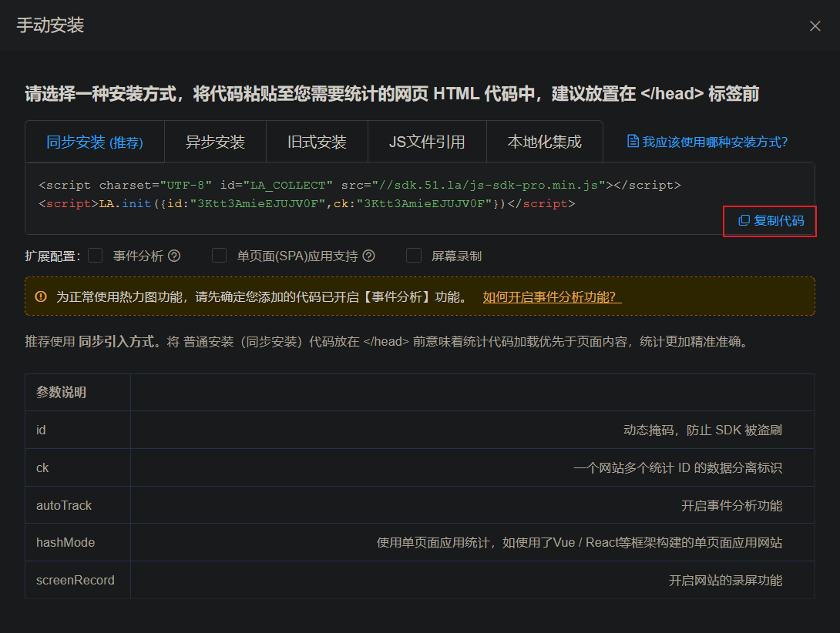Select the 同步安装 (推荐) tab
840x633 pixels.
point(95,142)
